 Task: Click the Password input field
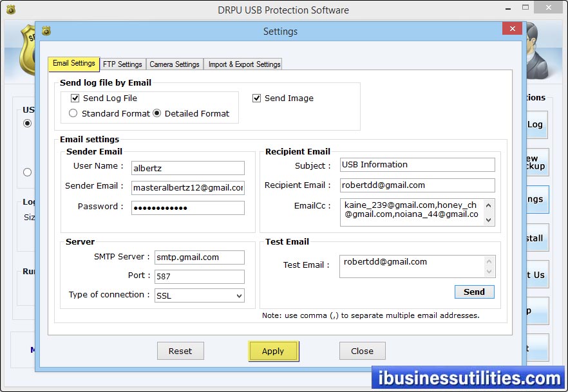point(187,208)
